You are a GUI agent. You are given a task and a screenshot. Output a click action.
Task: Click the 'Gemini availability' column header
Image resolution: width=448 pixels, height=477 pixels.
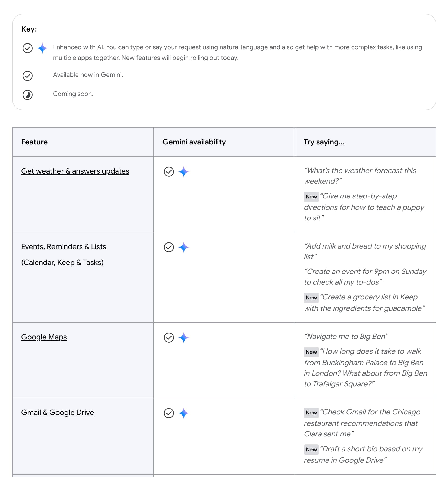tap(194, 142)
